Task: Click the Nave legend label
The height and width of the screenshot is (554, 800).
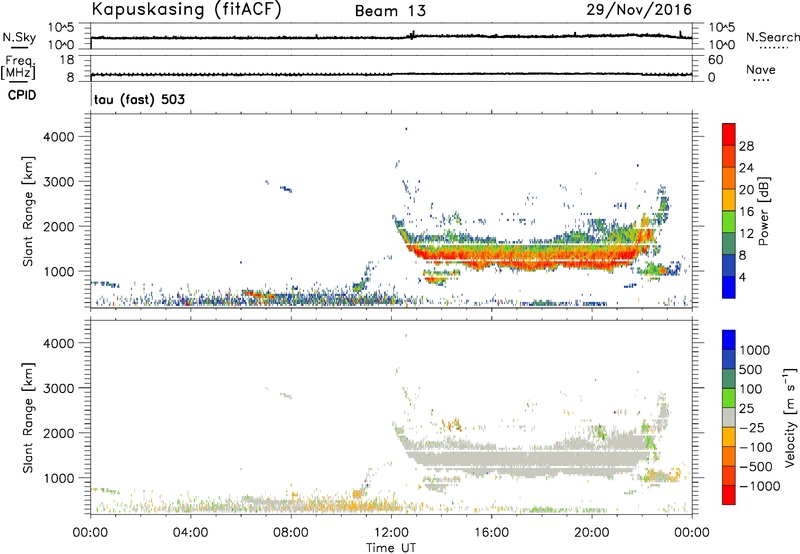Action: coord(761,69)
